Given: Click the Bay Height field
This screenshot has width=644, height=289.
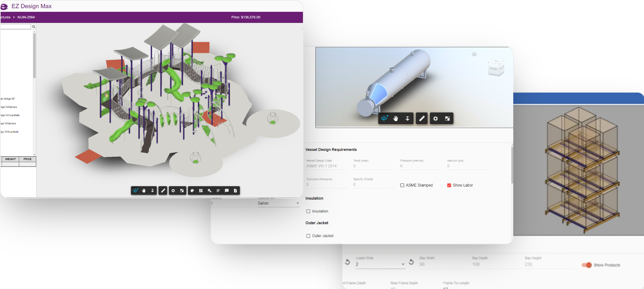Looking at the screenshot, I should point(549,264).
